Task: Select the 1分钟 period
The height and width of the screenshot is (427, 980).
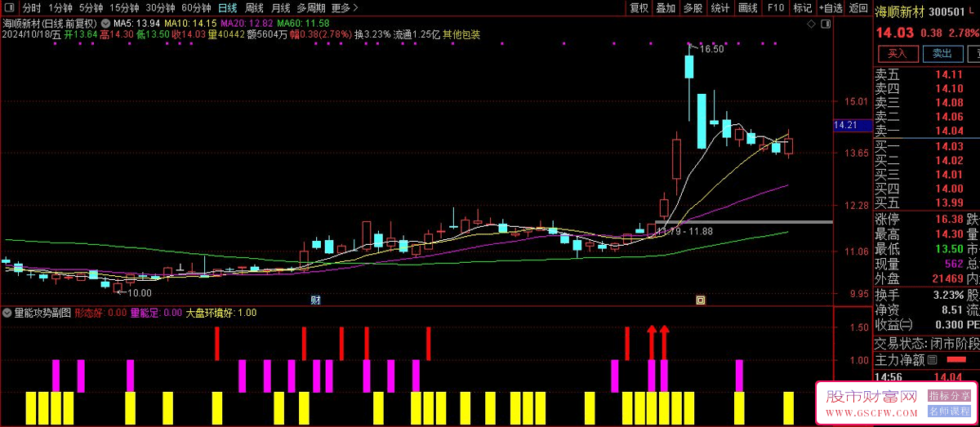Action: pos(60,8)
